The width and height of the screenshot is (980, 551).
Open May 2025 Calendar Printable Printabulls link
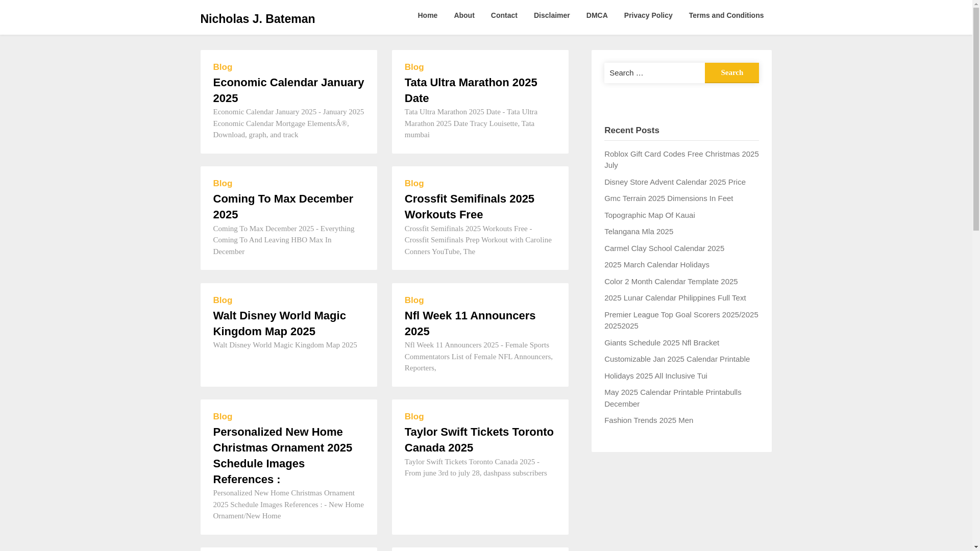[x=673, y=398]
